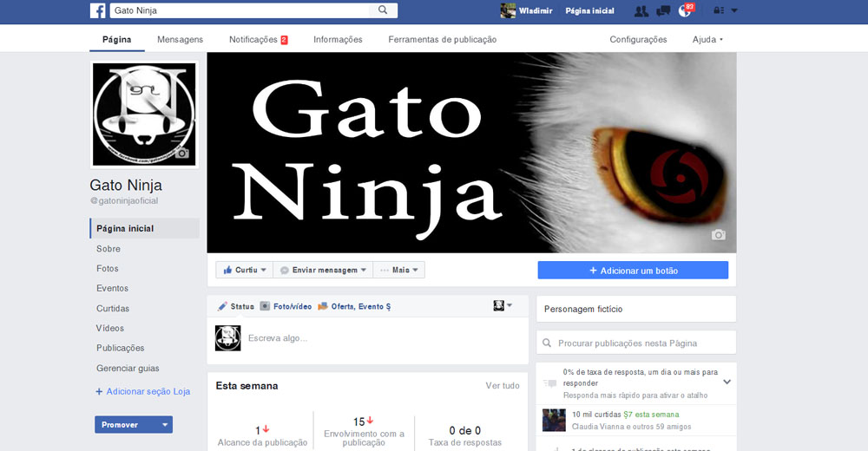Expand the Promover dropdown arrow
Viewport: 868px width, 451px height.
(x=165, y=425)
